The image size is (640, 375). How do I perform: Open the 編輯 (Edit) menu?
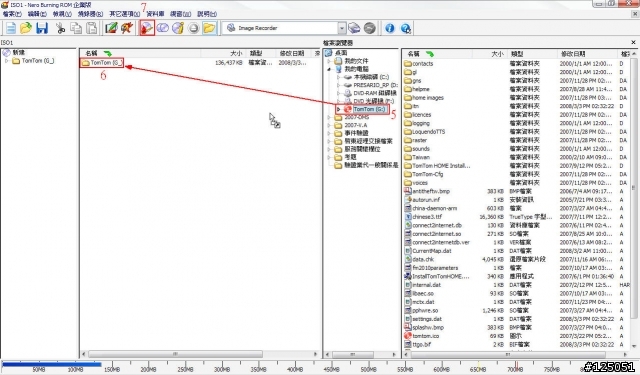[37, 14]
